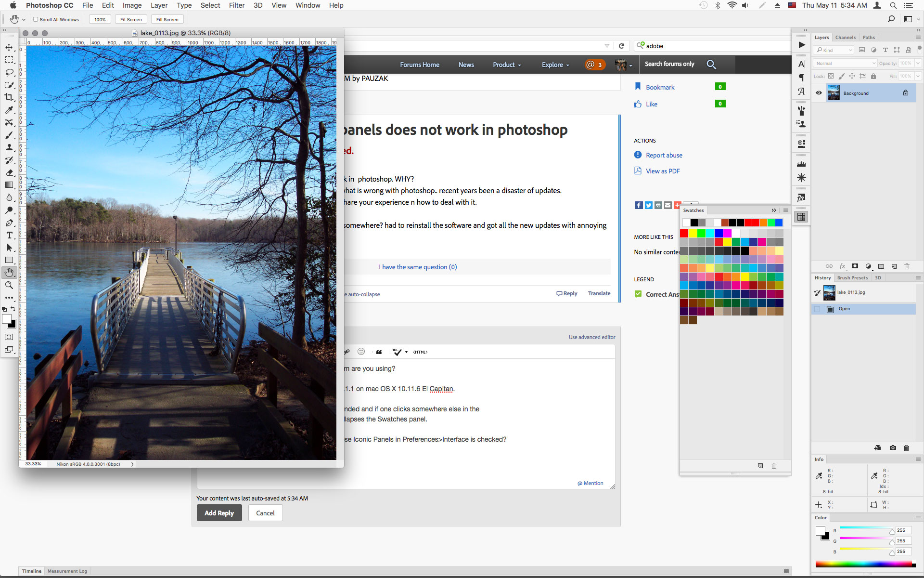This screenshot has width=924, height=578.
Task: Toggle type layer filter icon
Action: point(885,50)
